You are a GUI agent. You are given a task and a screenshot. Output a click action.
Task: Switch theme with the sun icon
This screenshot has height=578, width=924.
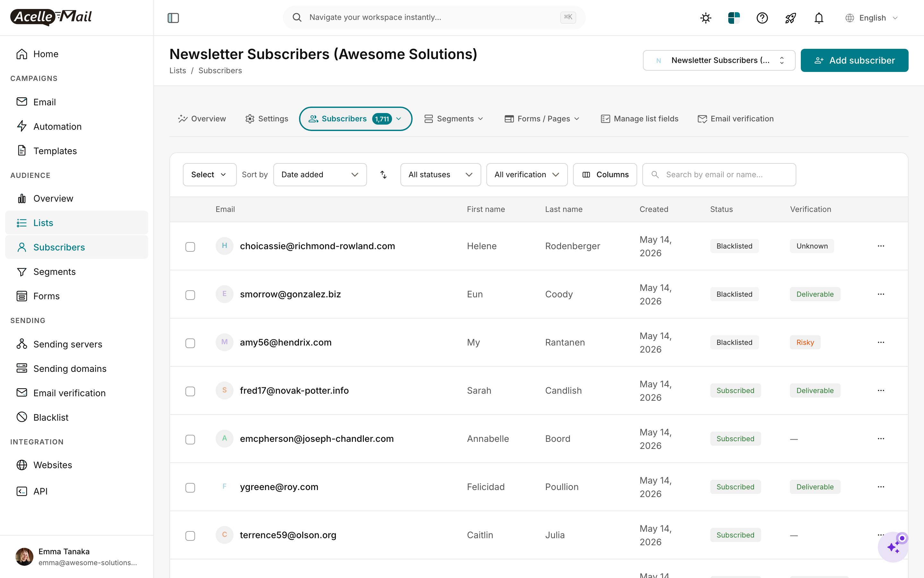(706, 18)
